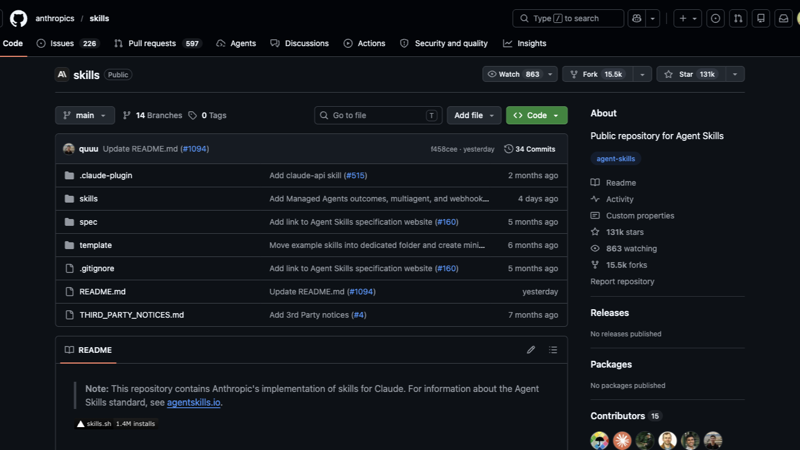The height and width of the screenshot is (450, 800).
Task: Click the skills folder icon
Action: (69, 198)
